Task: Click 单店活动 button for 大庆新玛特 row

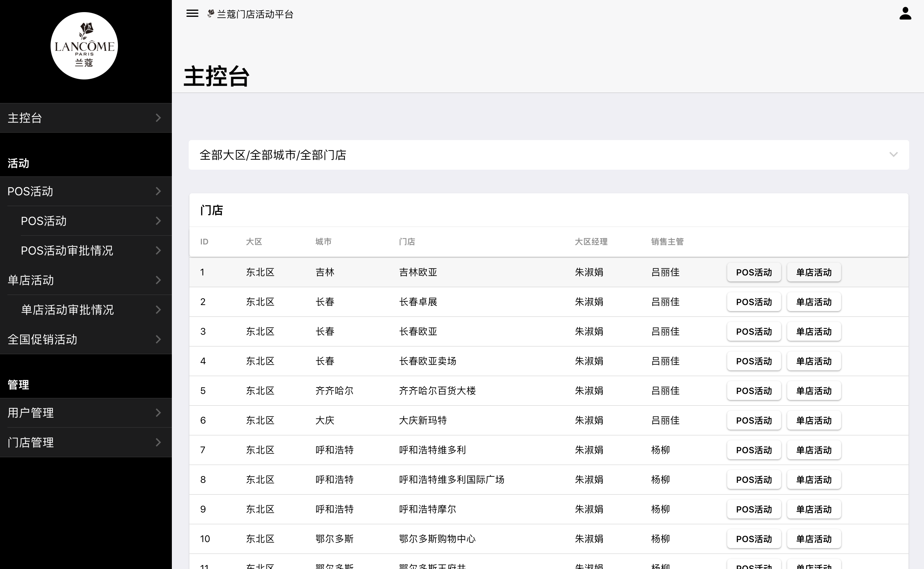Action: click(x=814, y=420)
